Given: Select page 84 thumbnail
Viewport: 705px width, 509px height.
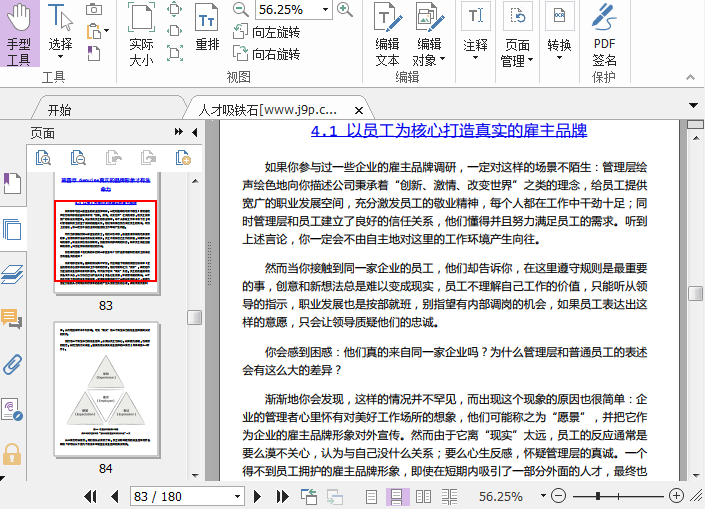Looking at the screenshot, I should pyautogui.click(x=106, y=389).
